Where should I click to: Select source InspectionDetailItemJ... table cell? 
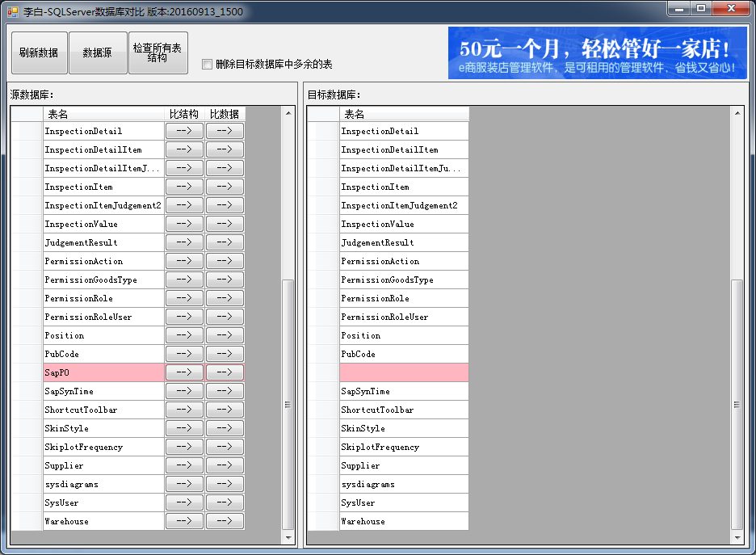(x=103, y=168)
